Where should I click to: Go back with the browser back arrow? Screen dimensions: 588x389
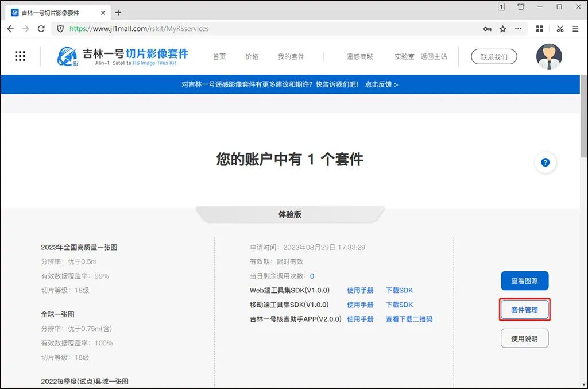click(x=10, y=29)
